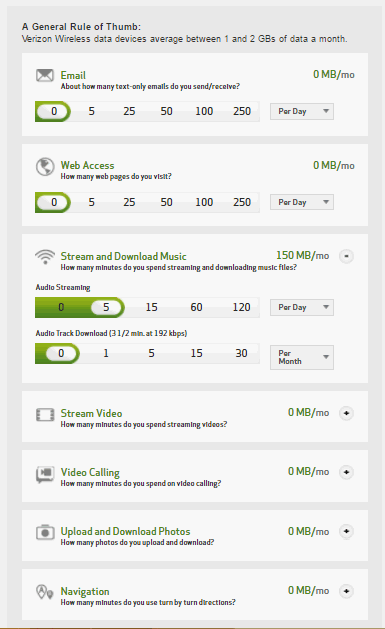Expand the Video Calling section

(346, 472)
